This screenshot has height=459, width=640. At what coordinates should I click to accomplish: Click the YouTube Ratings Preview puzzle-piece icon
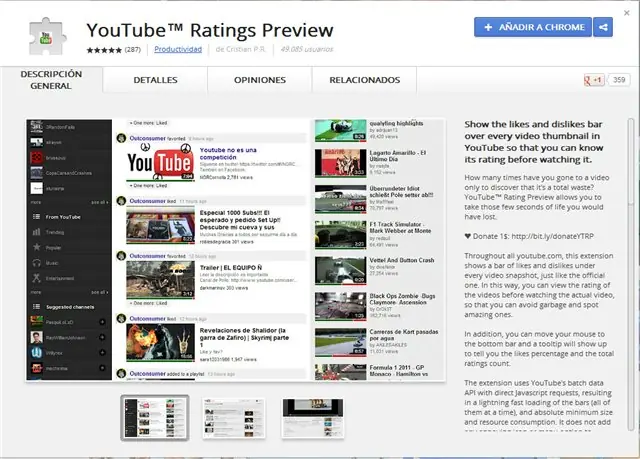(x=47, y=36)
